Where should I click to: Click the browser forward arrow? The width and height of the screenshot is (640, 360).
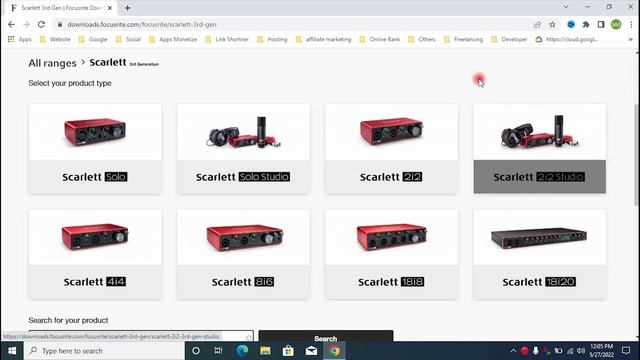[26, 24]
